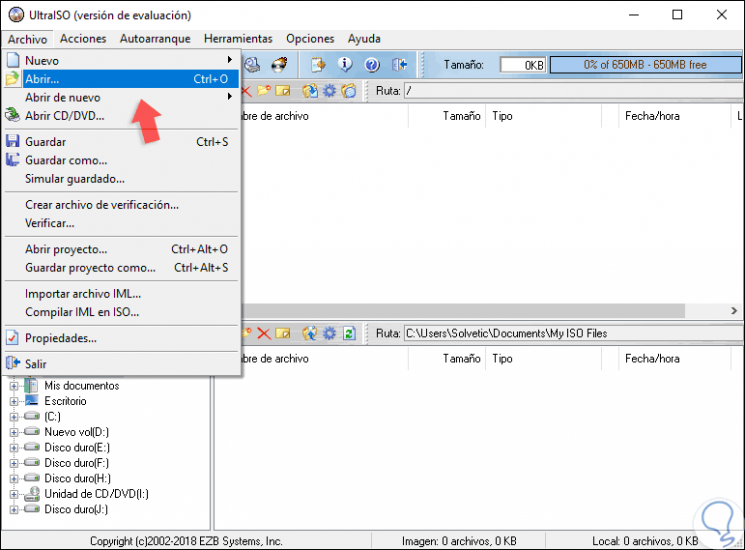This screenshot has width=745, height=550.
Task: Open the Nuevo submenu
Action: pyautogui.click(x=122, y=61)
